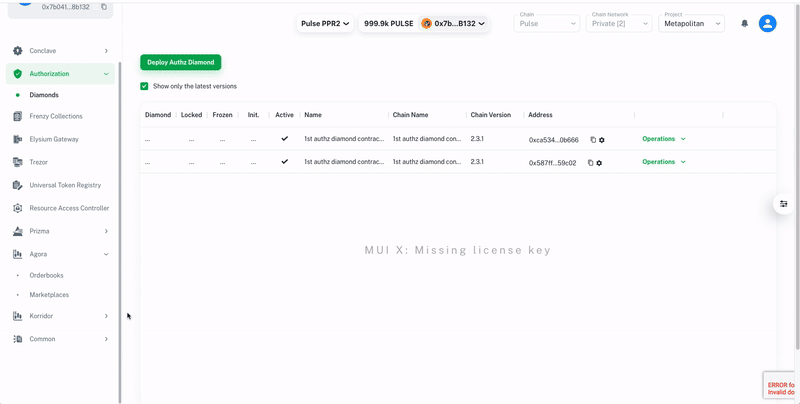
Task: Open the Project dropdown showing Metapolitan
Action: (691, 23)
